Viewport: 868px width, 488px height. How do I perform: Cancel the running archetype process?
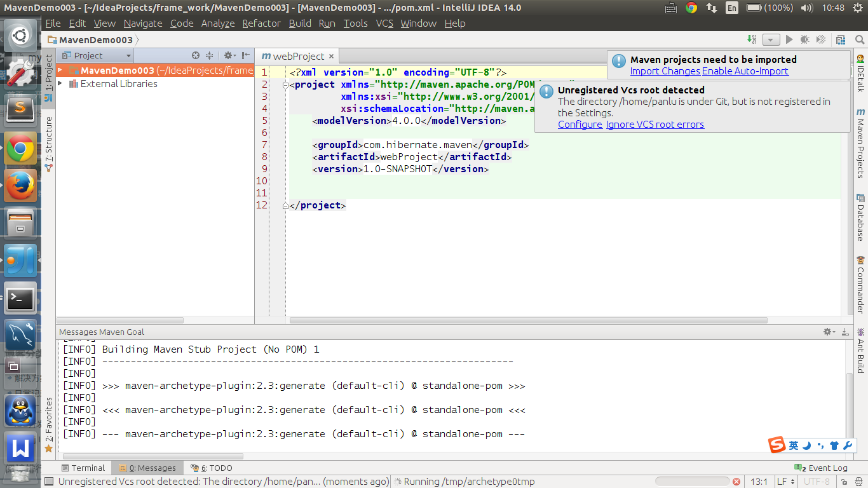(736, 482)
